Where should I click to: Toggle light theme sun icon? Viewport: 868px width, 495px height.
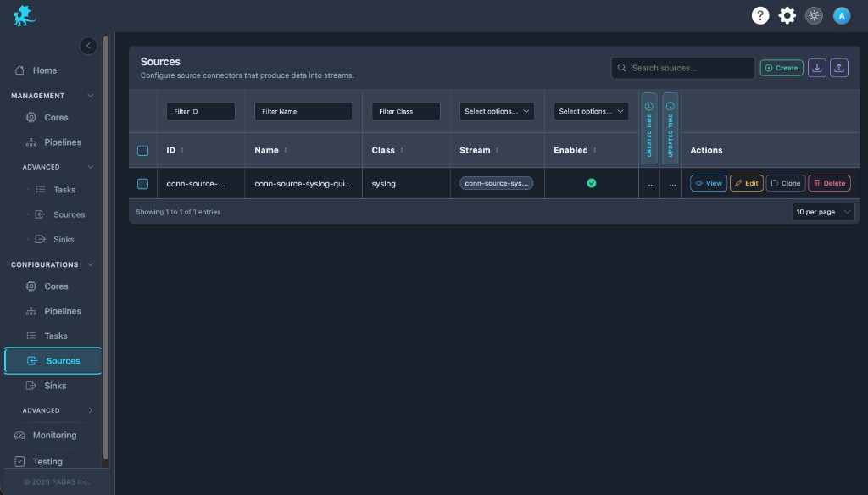pyautogui.click(x=814, y=15)
